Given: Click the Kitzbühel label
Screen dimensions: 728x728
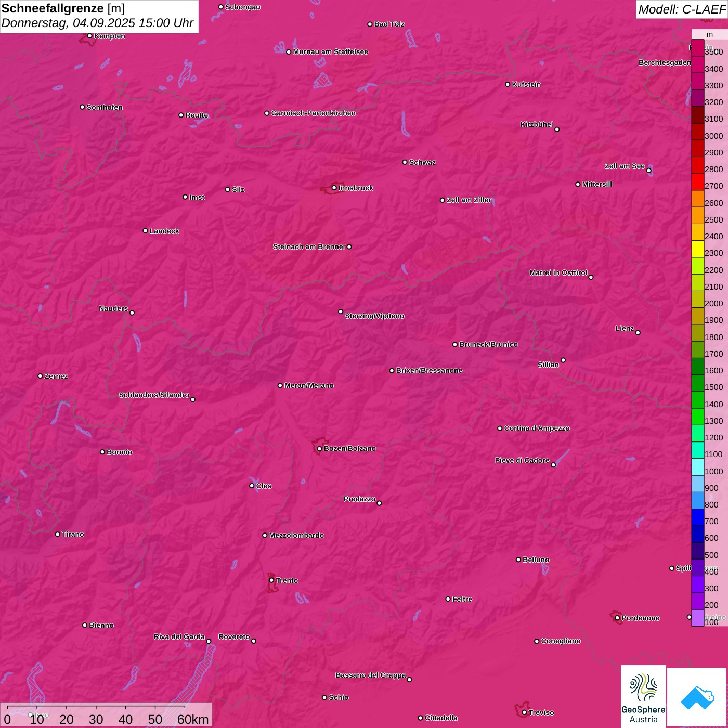Looking at the screenshot, I should tap(537, 124).
